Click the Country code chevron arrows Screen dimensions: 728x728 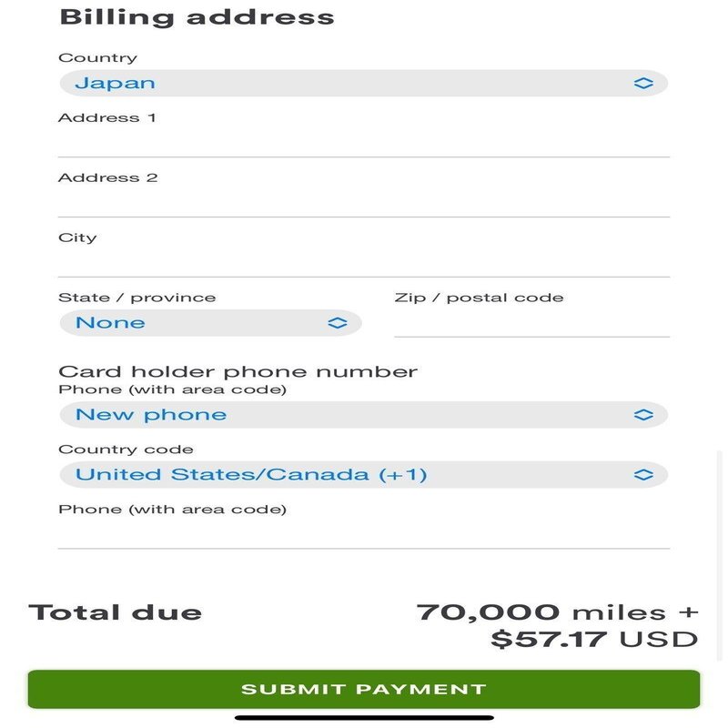[643, 475]
